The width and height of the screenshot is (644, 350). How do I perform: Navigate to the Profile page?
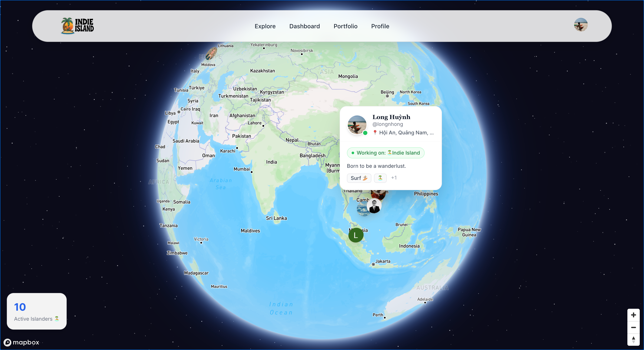[x=380, y=26]
